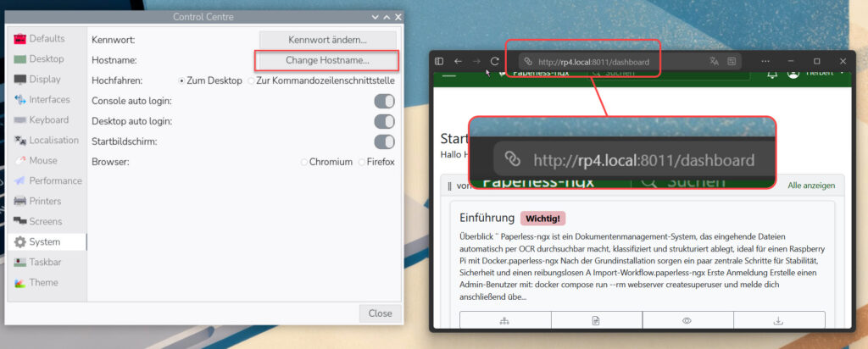868x349 pixels.
Task: Switch to the Display tab
Action: coord(45,80)
